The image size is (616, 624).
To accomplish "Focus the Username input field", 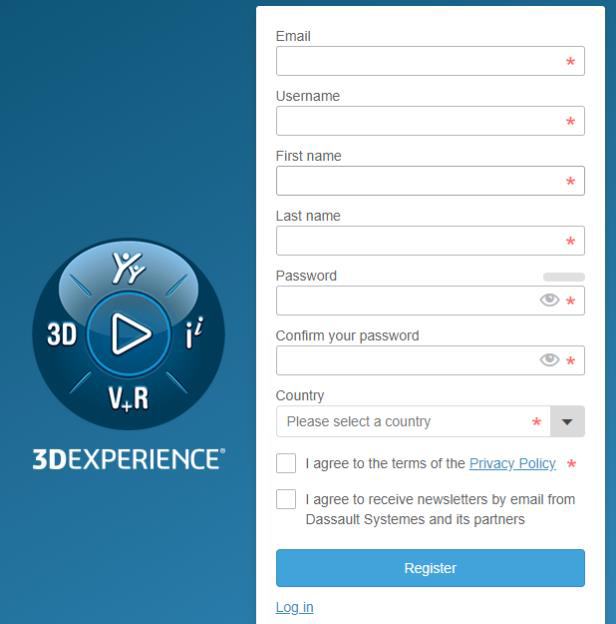I will point(430,121).
